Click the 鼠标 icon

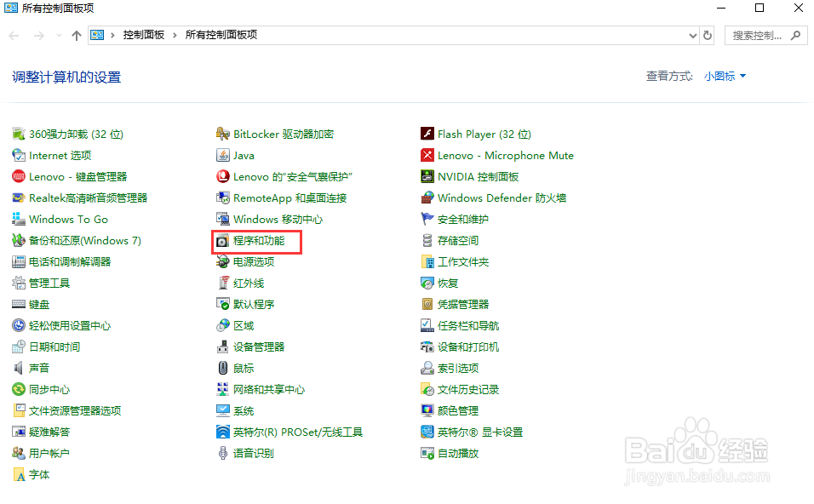point(223,368)
